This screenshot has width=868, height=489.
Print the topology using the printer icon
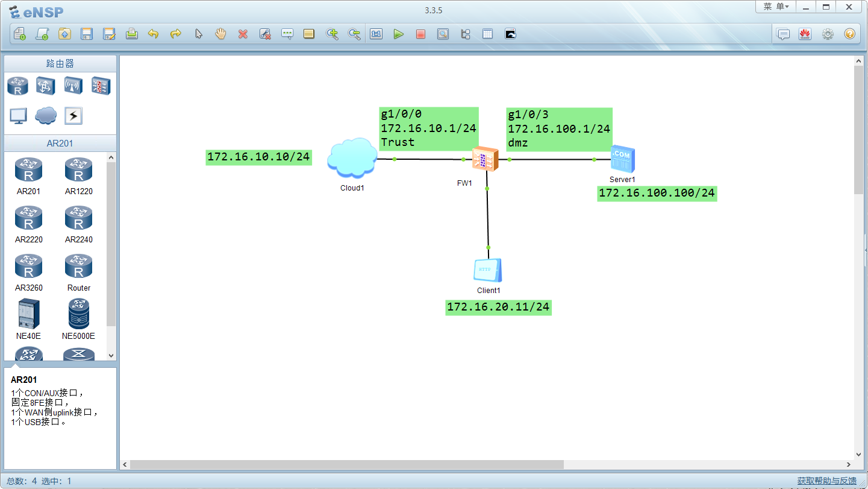pos(131,34)
